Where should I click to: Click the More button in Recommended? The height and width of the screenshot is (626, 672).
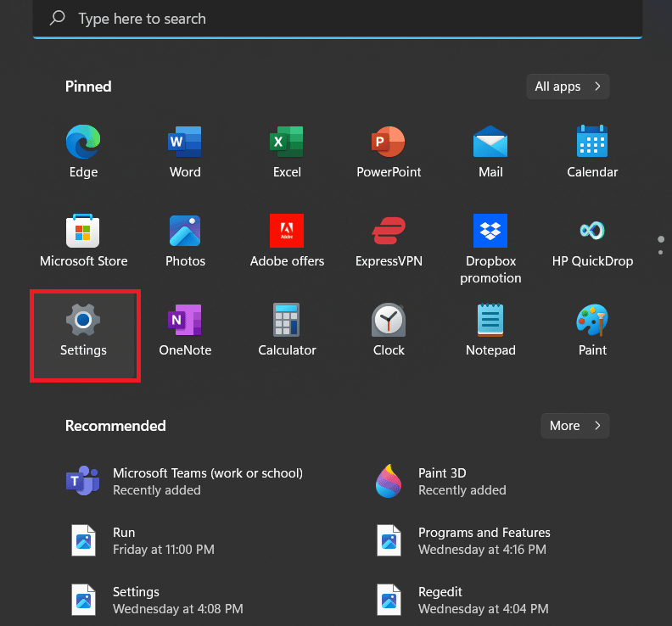tap(574, 426)
